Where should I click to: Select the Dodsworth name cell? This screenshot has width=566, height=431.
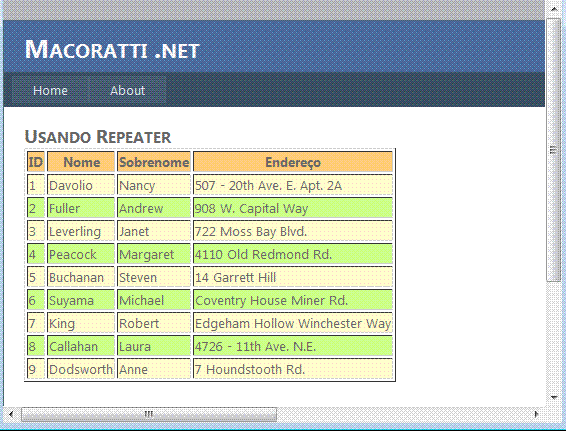(x=81, y=369)
